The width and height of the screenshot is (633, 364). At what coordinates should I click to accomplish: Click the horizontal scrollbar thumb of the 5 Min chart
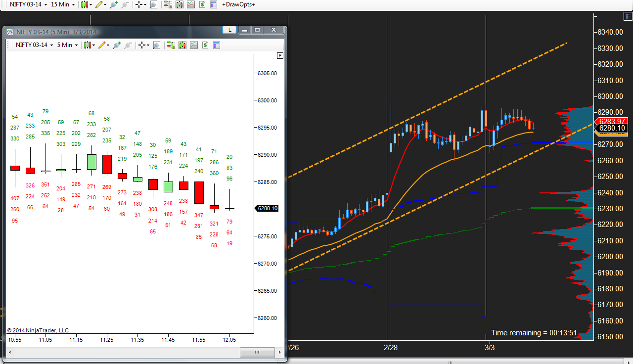click(257, 353)
